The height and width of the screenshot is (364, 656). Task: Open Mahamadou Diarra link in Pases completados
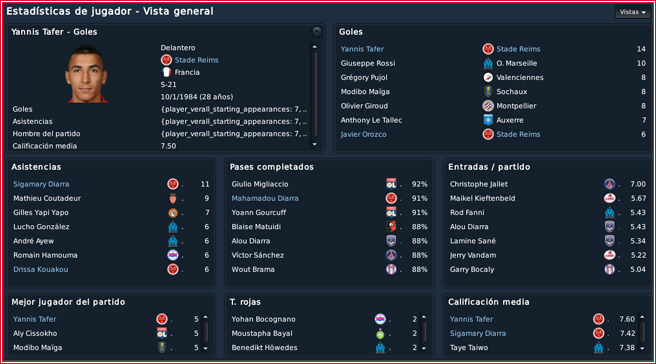pyautogui.click(x=265, y=198)
